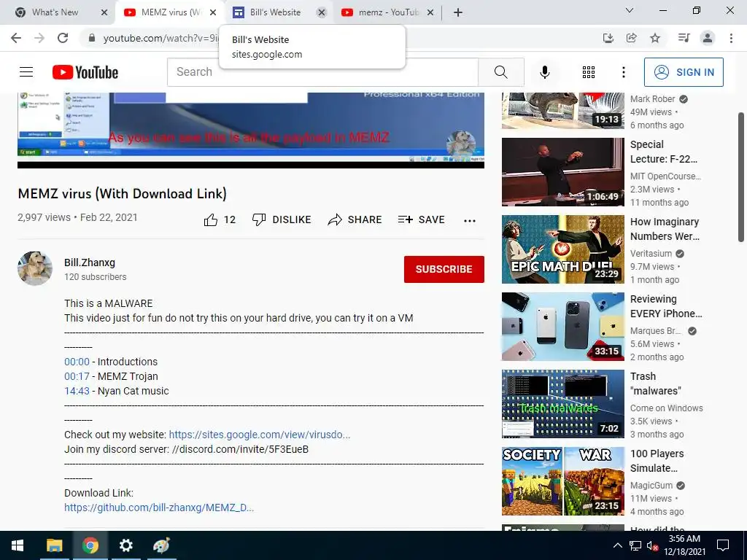747x560 pixels.
Task: Open the media control icon in Chrome toolbar
Action: pyautogui.click(x=684, y=38)
